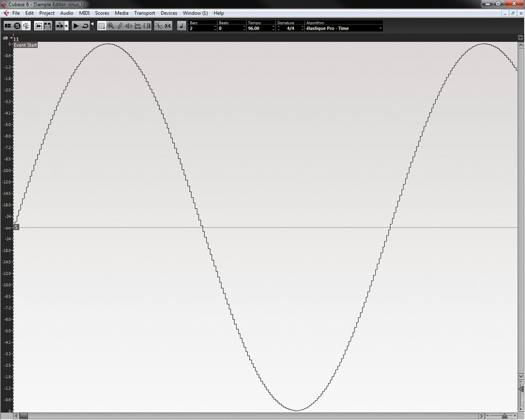Select the Zoom magnifier tool
Screen dimensions: 525x420
(110, 26)
